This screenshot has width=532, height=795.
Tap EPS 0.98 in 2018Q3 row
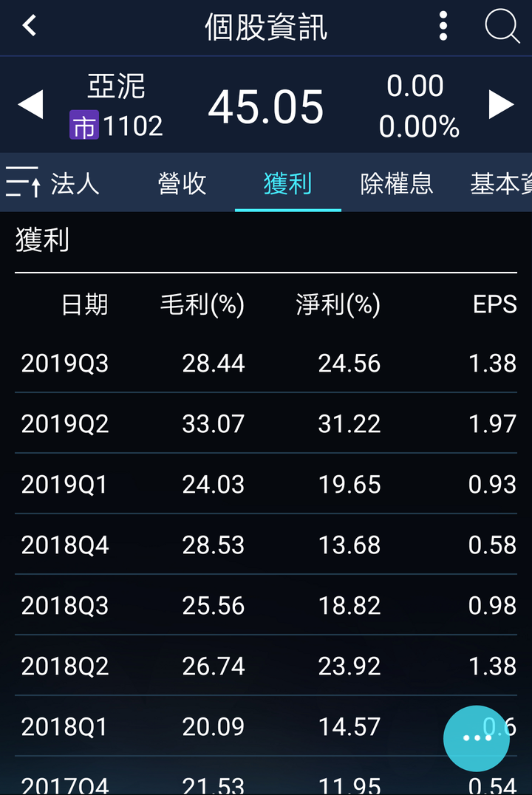pyautogui.click(x=492, y=606)
